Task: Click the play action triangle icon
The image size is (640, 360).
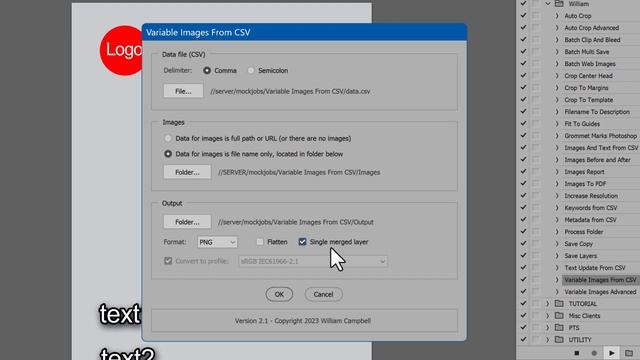Action: [x=611, y=353]
